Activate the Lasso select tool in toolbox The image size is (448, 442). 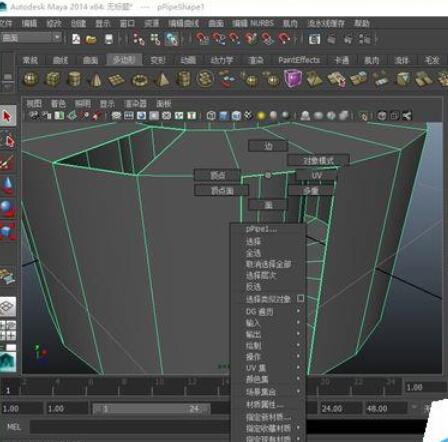pyautogui.click(x=8, y=140)
